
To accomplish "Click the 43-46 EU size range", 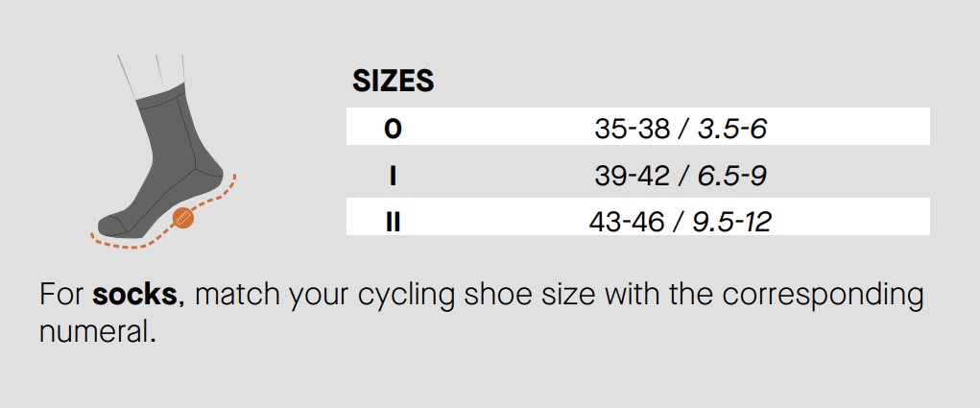I will [x=627, y=222].
